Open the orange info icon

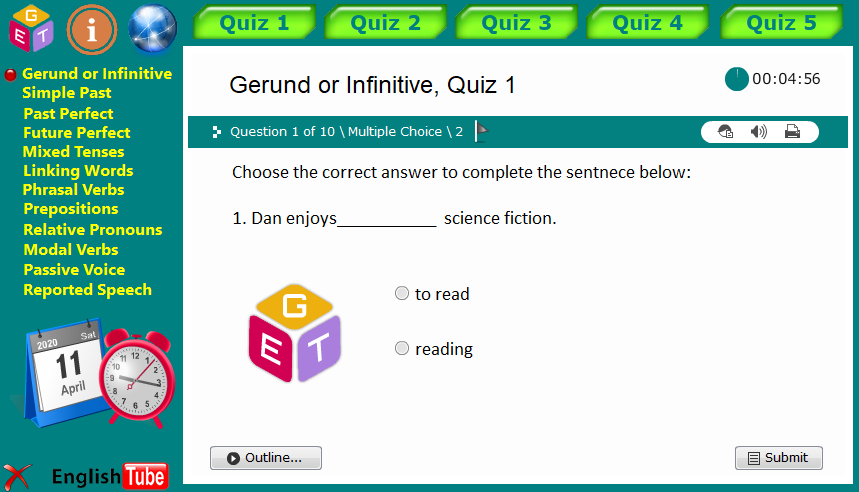click(x=92, y=29)
